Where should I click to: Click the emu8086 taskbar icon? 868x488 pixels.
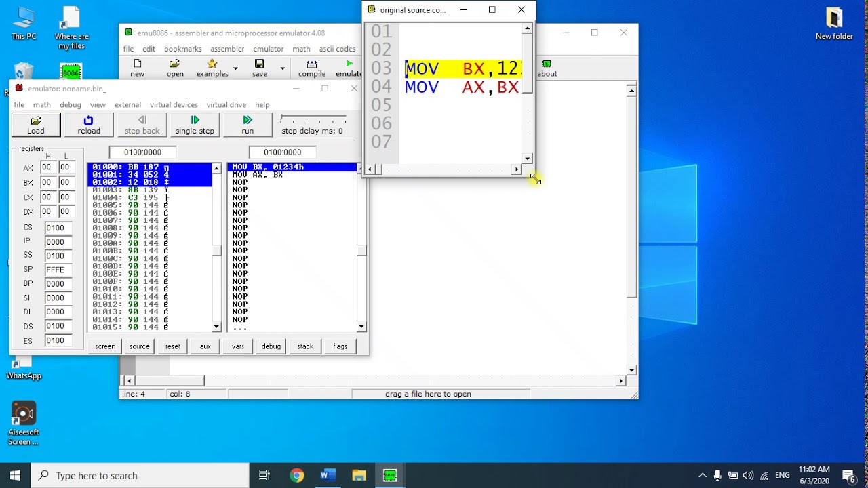click(390, 476)
